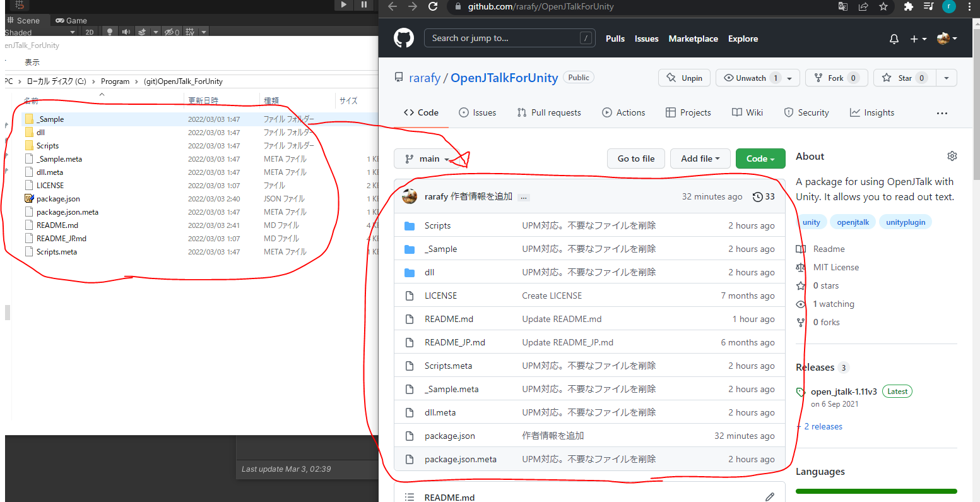980x502 pixels.
Task: Toggle scene lighting in the Scene view toolbar
Action: pyautogui.click(x=110, y=32)
